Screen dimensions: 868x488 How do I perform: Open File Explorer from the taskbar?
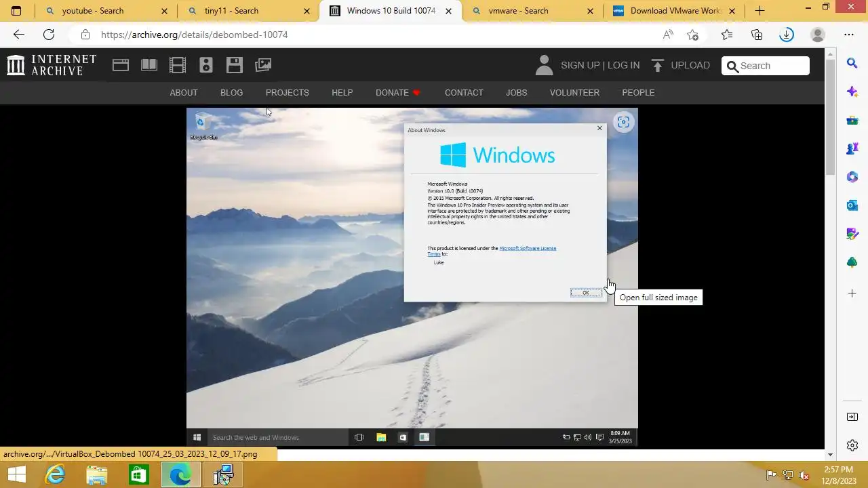(97, 474)
